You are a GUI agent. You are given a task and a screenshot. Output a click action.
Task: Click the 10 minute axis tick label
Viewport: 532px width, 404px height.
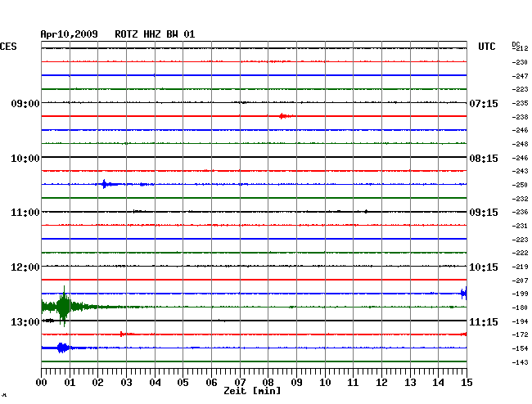point(325,383)
